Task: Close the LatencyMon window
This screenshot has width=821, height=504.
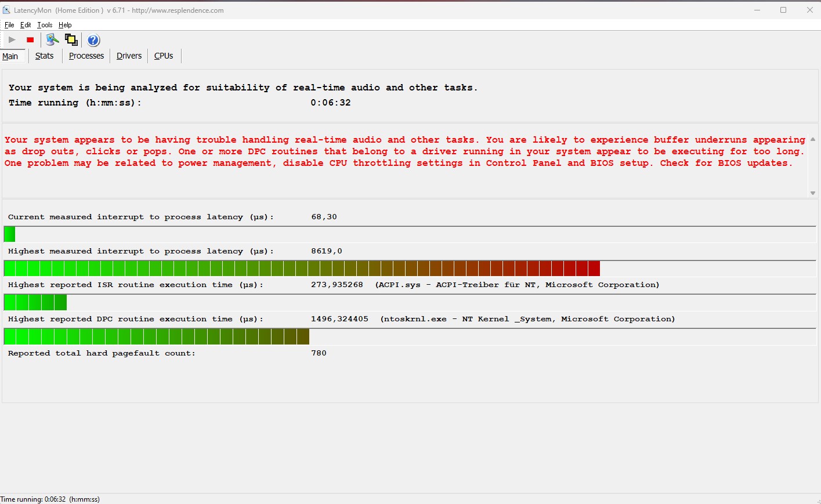Action: 810,10
